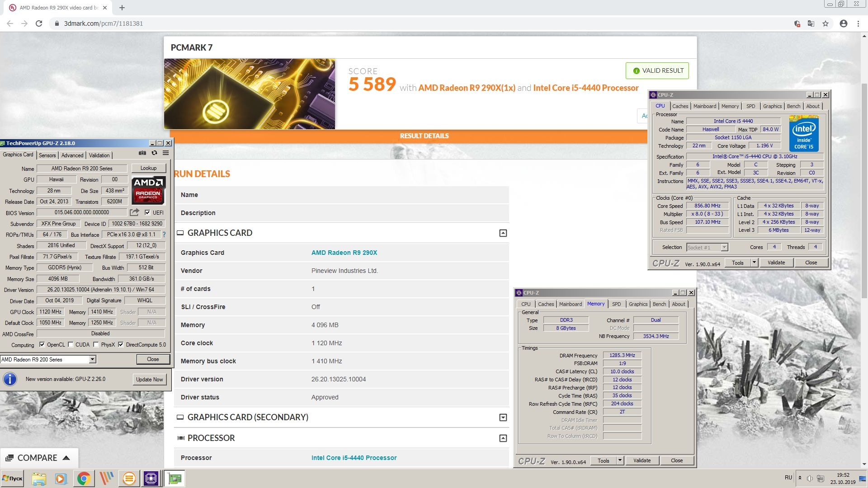Open the AMD Radeon R9 290X link
868x488 pixels.
344,253
